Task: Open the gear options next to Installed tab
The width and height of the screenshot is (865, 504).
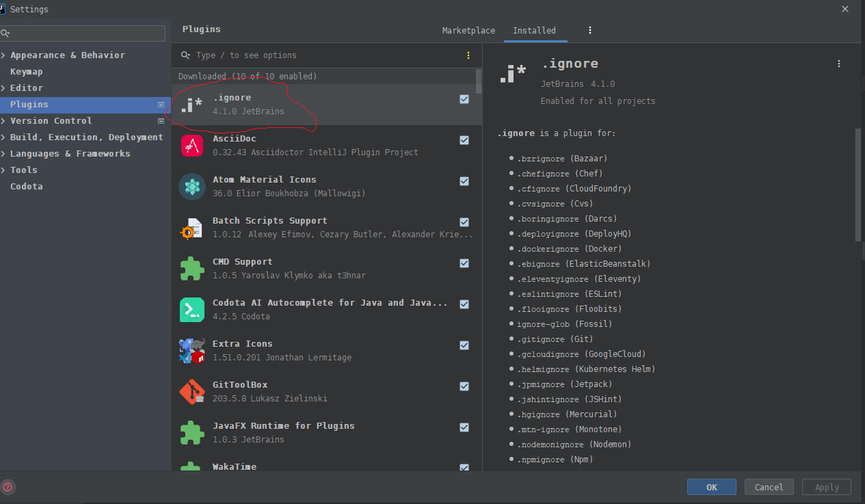Action: click(590, 30)
